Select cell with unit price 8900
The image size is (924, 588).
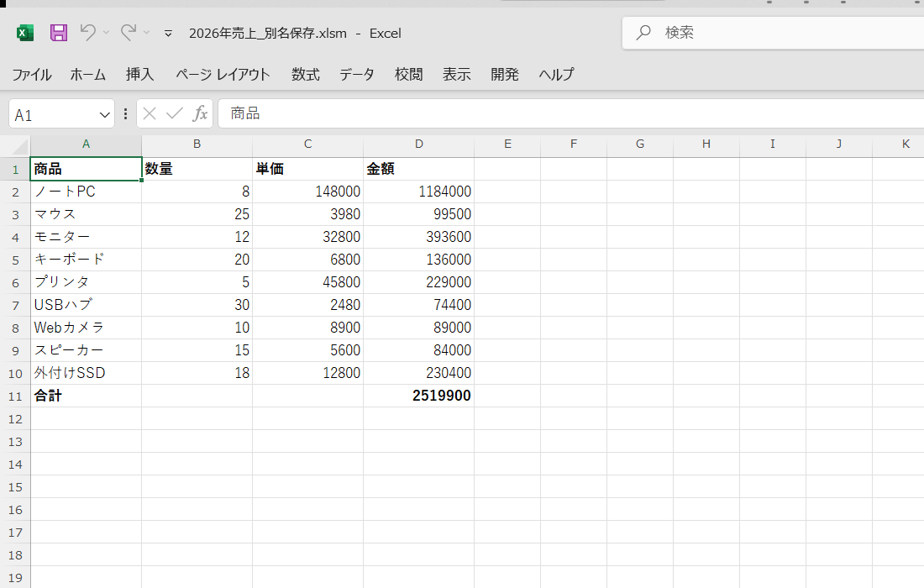(307, 328)
